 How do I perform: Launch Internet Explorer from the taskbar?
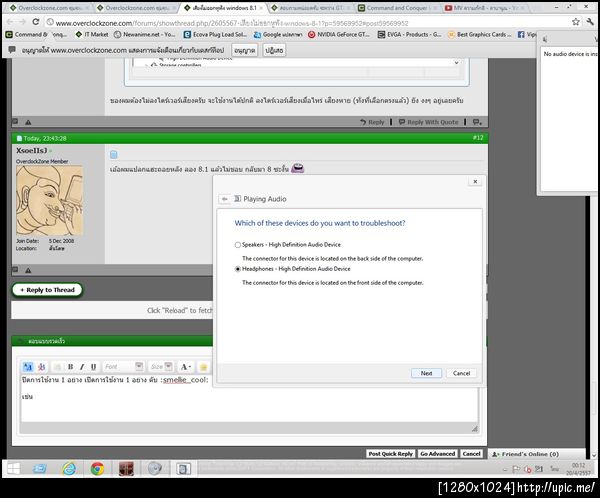coord(69,469)
